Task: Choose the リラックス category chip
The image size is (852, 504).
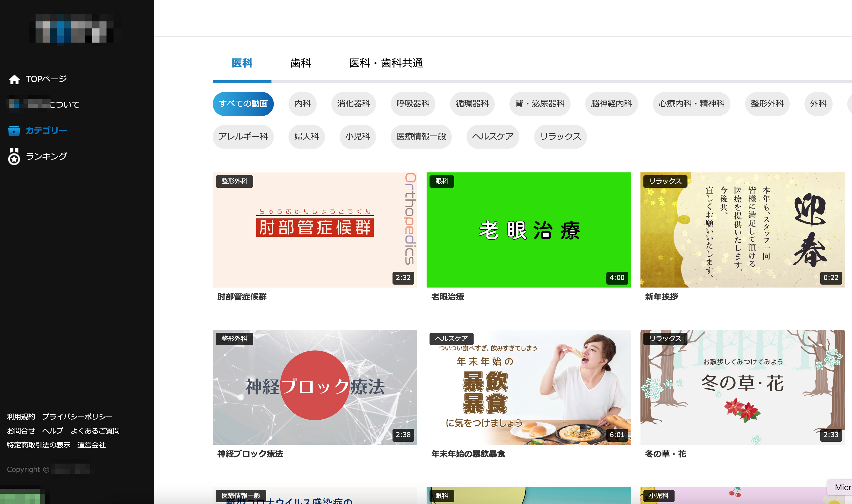Action: (560, 137)
